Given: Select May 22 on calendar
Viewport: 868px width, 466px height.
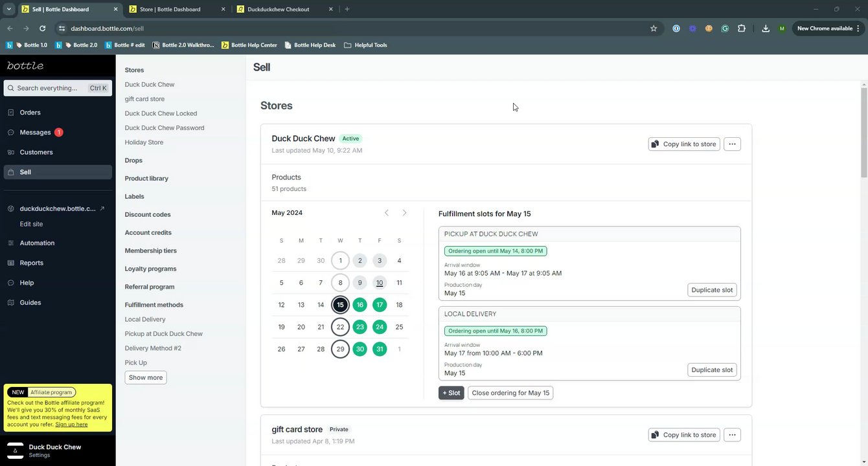Looking at the screenshot, I should [x=340, y=327].
